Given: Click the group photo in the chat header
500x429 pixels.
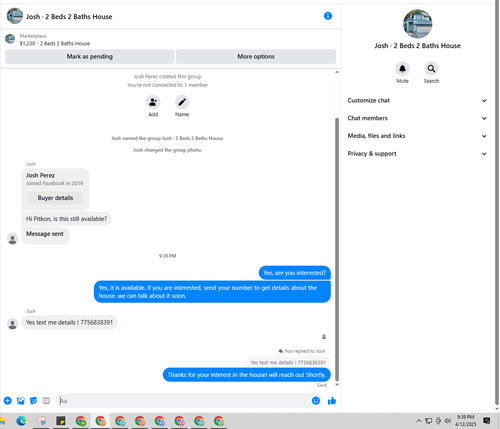Looking at the screenshot, I should [x=15, y=16].
